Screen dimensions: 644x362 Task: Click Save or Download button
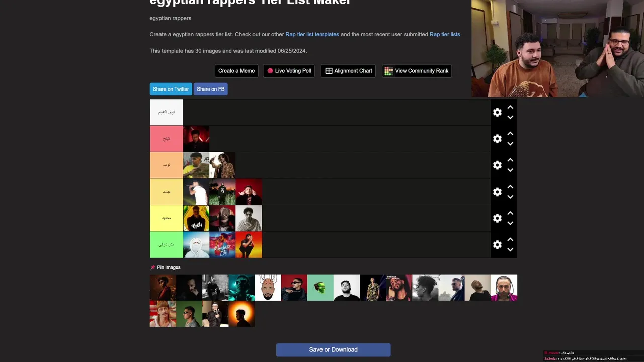[333, 350]
